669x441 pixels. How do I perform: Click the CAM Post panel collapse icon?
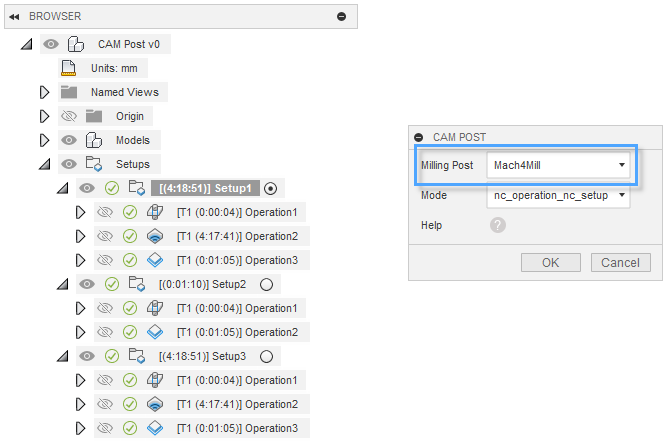tap(419, 136)
